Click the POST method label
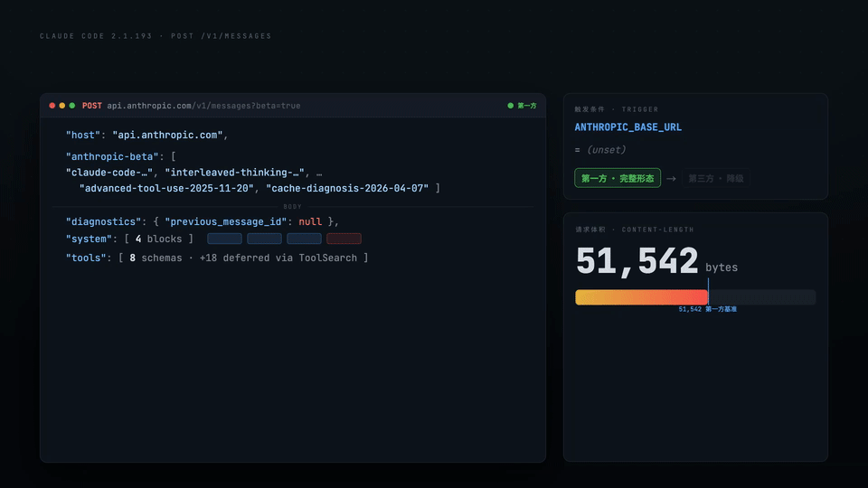Viewport: 868px width, 488px height. (92, 106)
